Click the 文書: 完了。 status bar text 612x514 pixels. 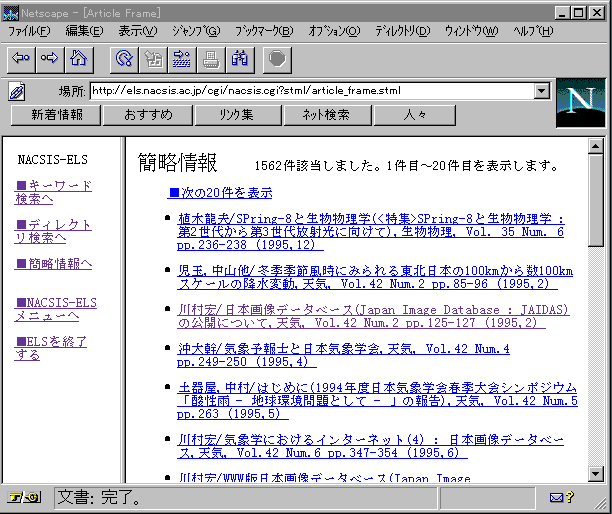[99, 498]
